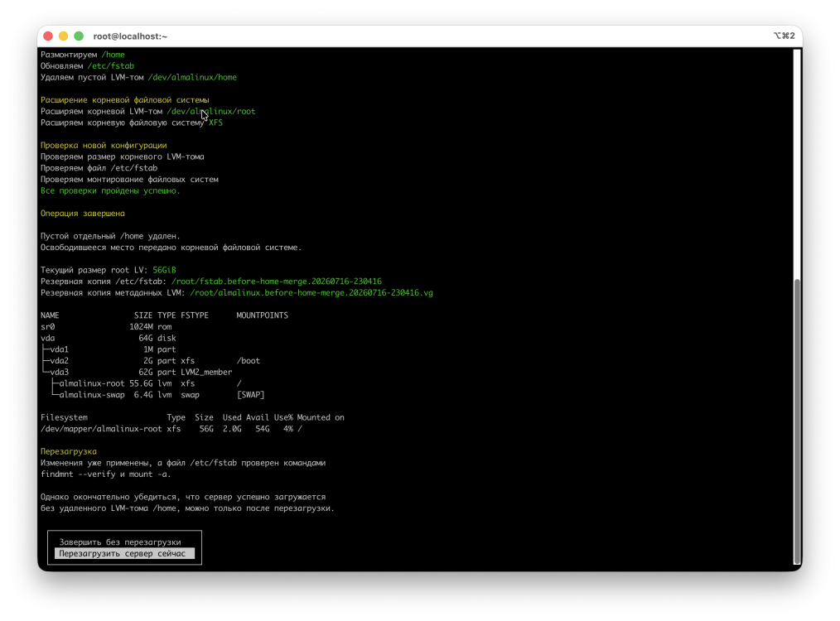Screen dimensions: 840x621
Task: Click the vda3 partition row name
Action: pyautogui.click(x=59, y=372)
